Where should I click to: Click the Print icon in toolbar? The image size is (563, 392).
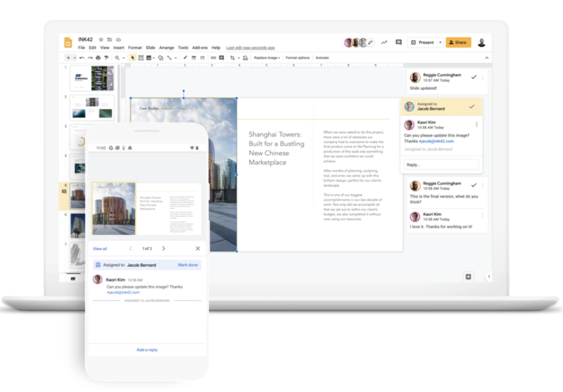98,58
